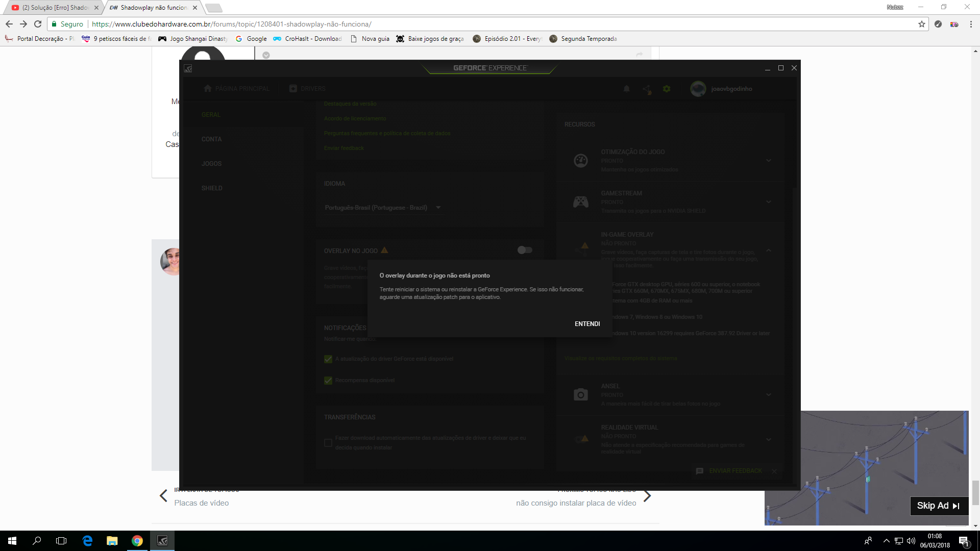Reload the page in Chrome
Viewport: 980px width, 551px height.
pos(38,24)
